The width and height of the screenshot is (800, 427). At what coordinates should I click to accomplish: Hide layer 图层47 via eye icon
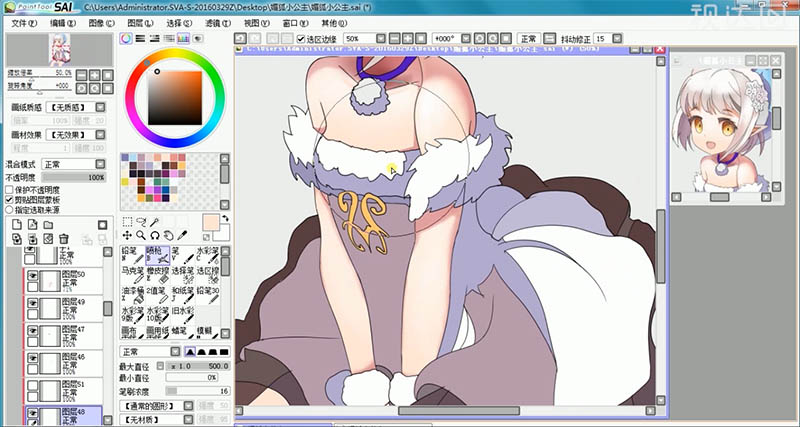[33, 331]
